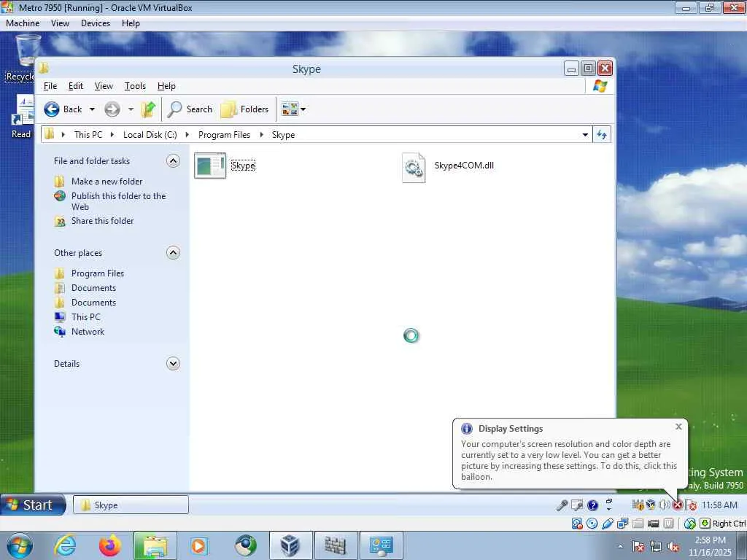Click the VirtualBox network status icon
The width and height of the screenshot is (747, 560).
623,524
